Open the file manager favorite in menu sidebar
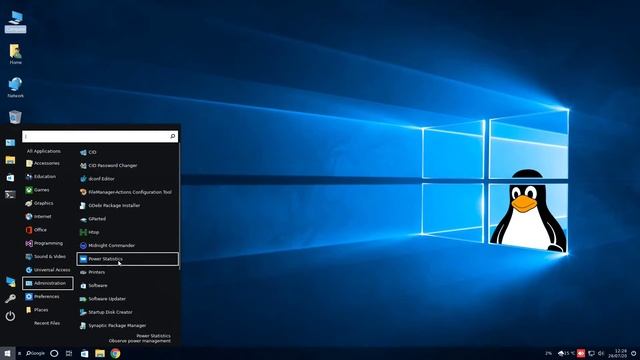Viewport: 640px width, 360px height. [x=10, y=160]
